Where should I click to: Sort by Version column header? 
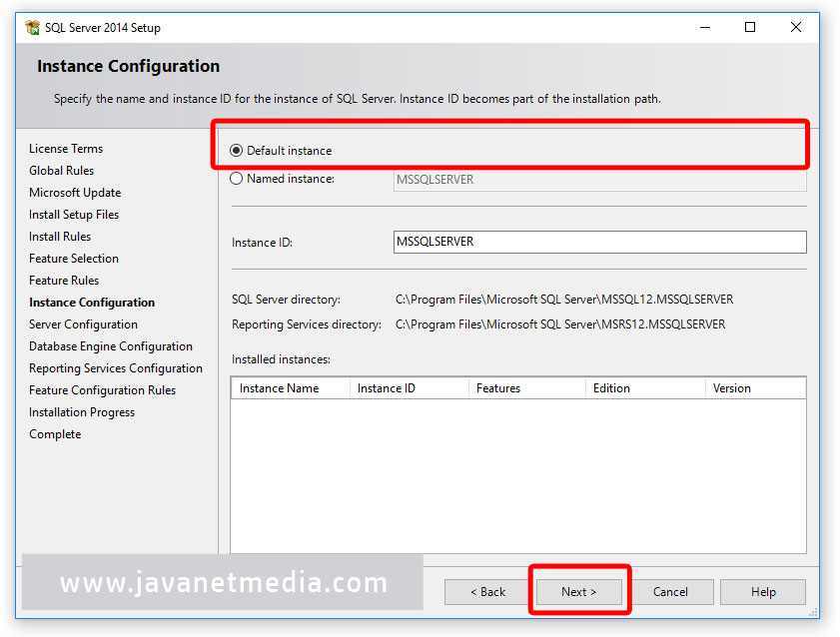(755, 388)
